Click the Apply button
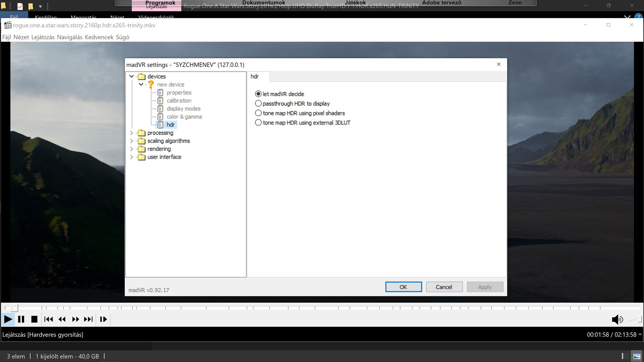 [485, 287]
